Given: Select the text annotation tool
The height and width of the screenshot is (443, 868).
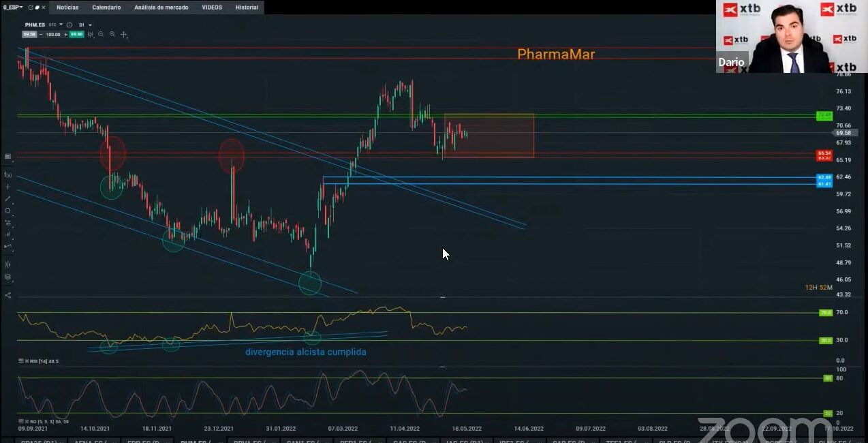Looking at the screenshot, I should [8, 234].
